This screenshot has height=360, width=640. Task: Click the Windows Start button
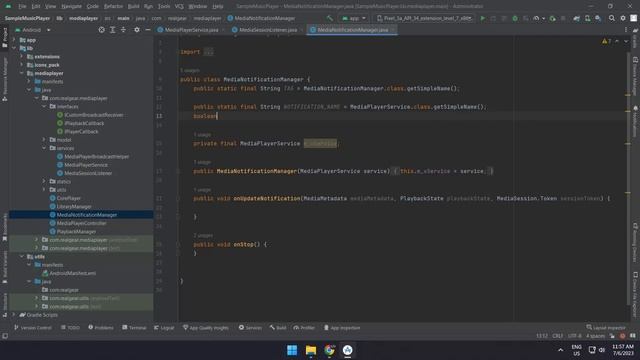click(x=292, y=350)
